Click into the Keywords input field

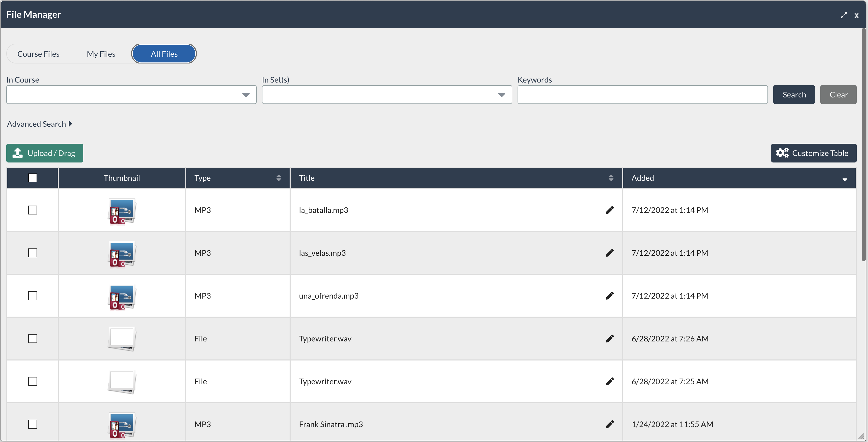tap(642, 95)
